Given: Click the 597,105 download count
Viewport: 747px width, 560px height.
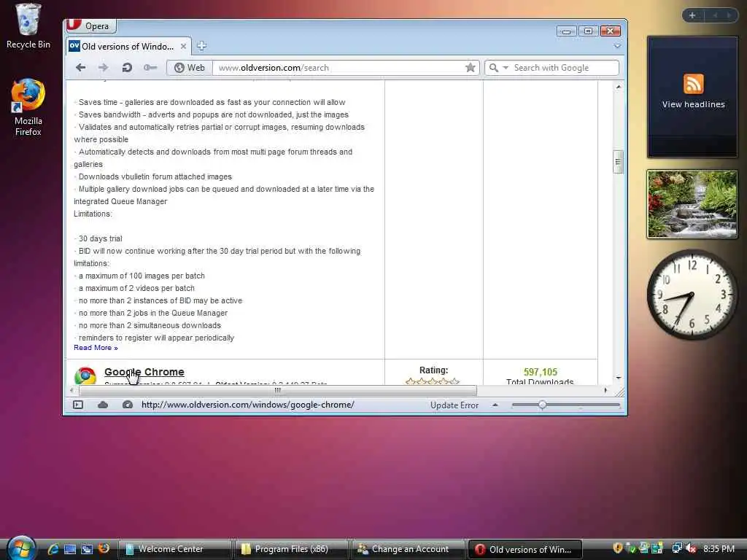Looking at the screenshot, I should pyautogui.click(x=541, y=372).
